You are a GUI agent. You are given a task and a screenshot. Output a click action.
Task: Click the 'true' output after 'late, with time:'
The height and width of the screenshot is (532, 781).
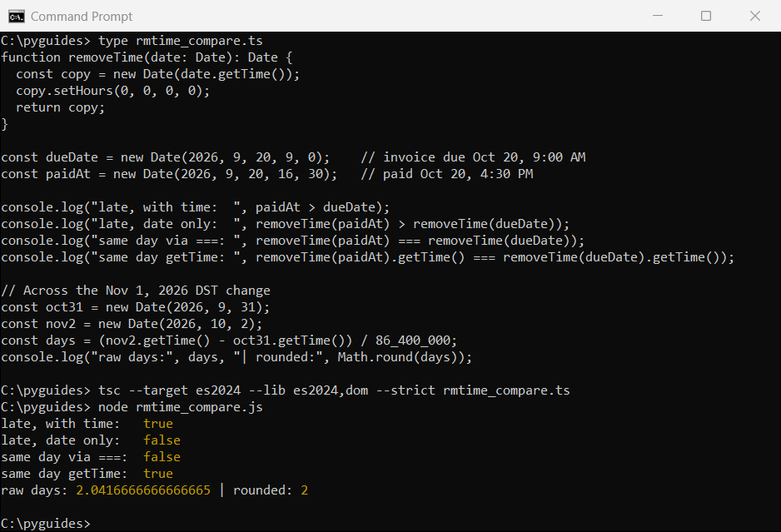pyautogui.click(x=158, y=424)
